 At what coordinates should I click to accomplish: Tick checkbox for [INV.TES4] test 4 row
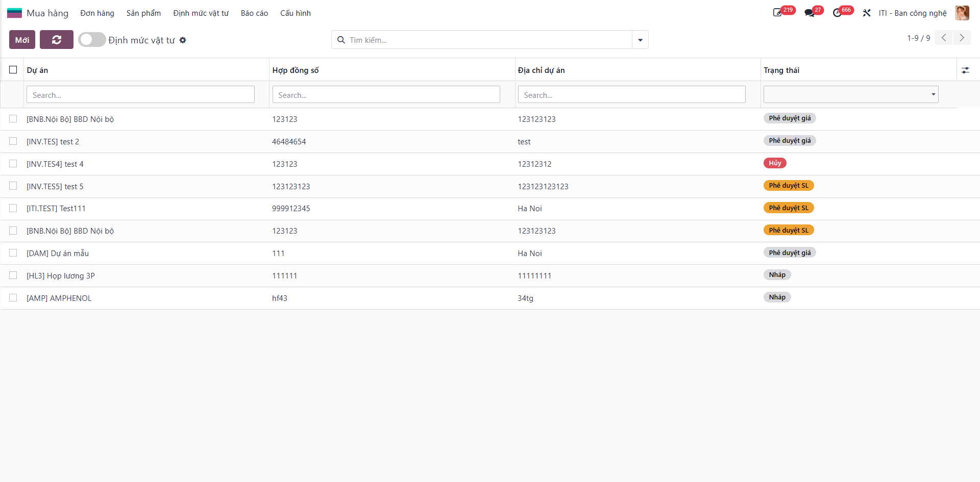13,164
